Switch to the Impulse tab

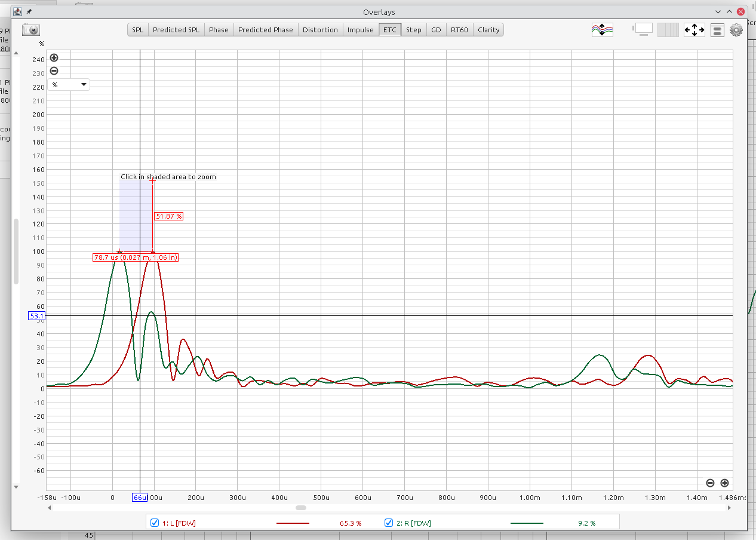360,30
